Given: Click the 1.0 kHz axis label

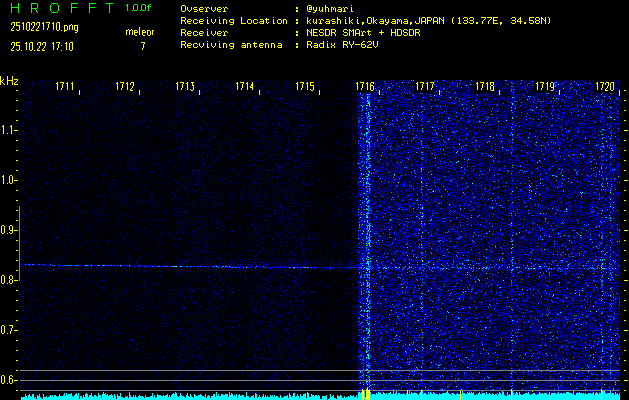Looking at the screenshot, I should coord(8,180).
